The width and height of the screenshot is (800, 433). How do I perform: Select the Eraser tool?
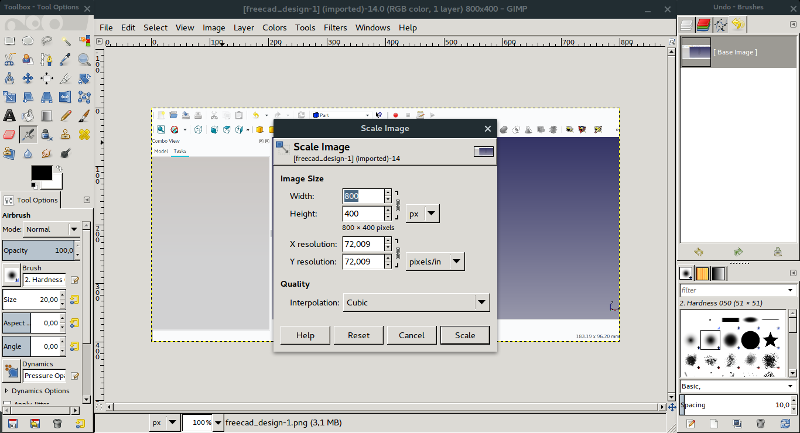pos(9,135)
